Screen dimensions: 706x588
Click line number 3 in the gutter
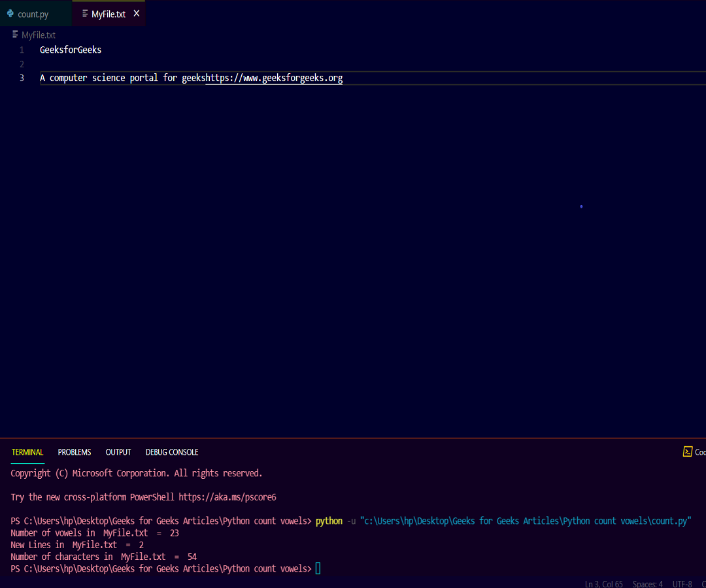22,78
